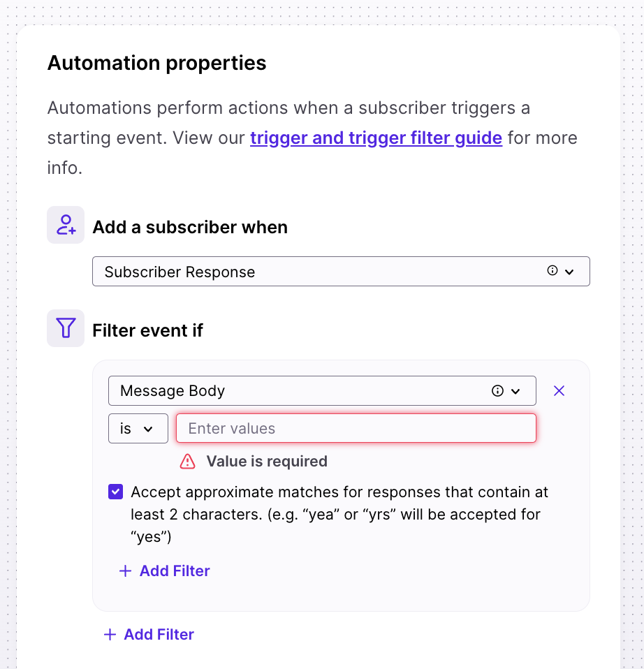This screenshot has height=669, width=644.
Task: Uncheck Accept approximate matches checkbox
Action: [x=116, y=492]
